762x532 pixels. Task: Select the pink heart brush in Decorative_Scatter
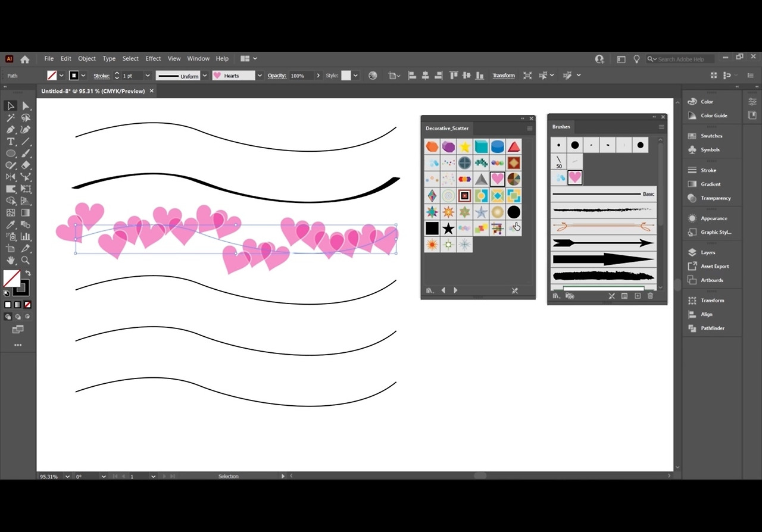tap(498, 179)
